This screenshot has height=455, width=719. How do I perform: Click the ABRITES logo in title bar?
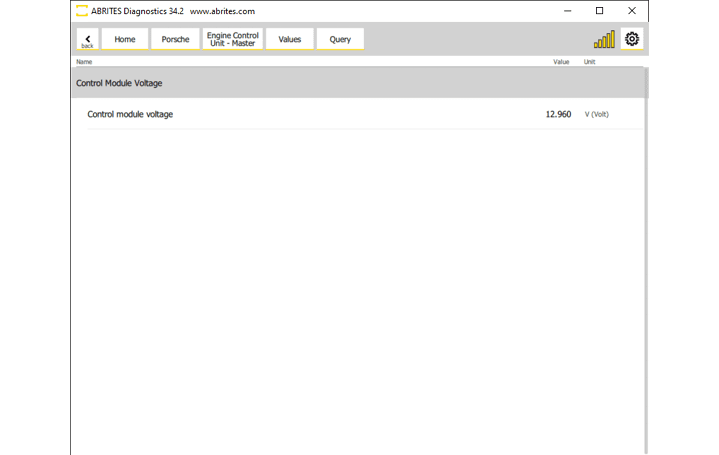82,11
